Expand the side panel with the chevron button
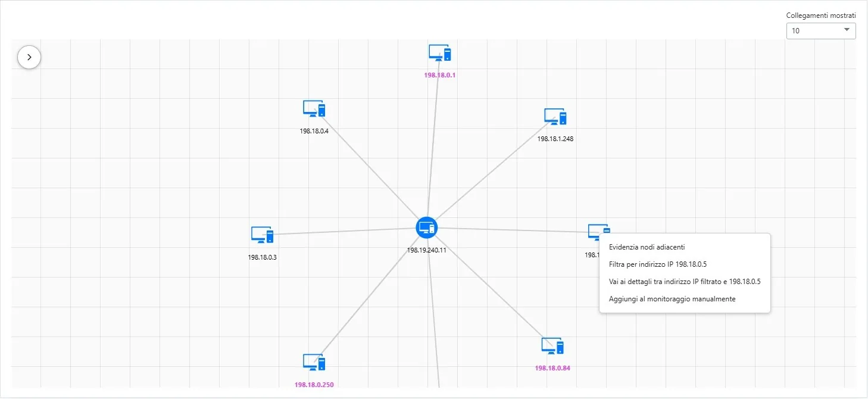The height and width of the screenshot is (399, 868). tap(29, 57)
